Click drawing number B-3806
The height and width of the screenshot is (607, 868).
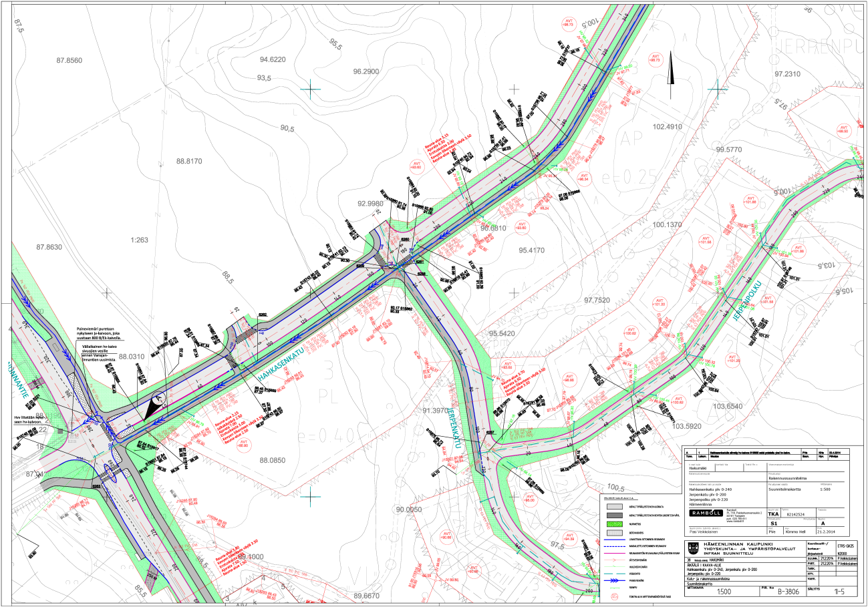788,592
